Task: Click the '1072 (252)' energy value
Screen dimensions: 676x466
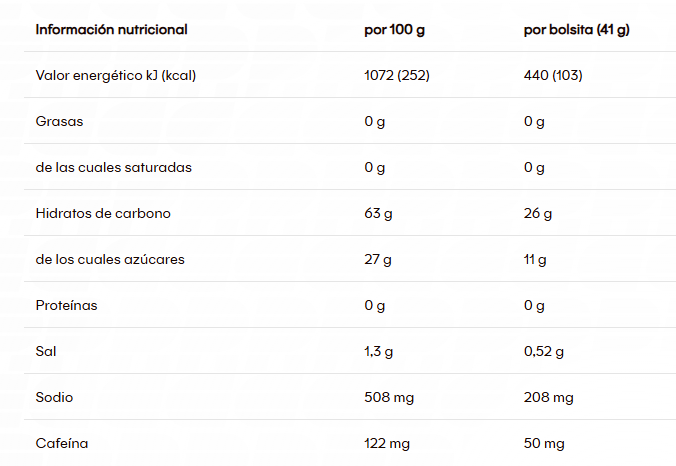Action: point(396,76)
